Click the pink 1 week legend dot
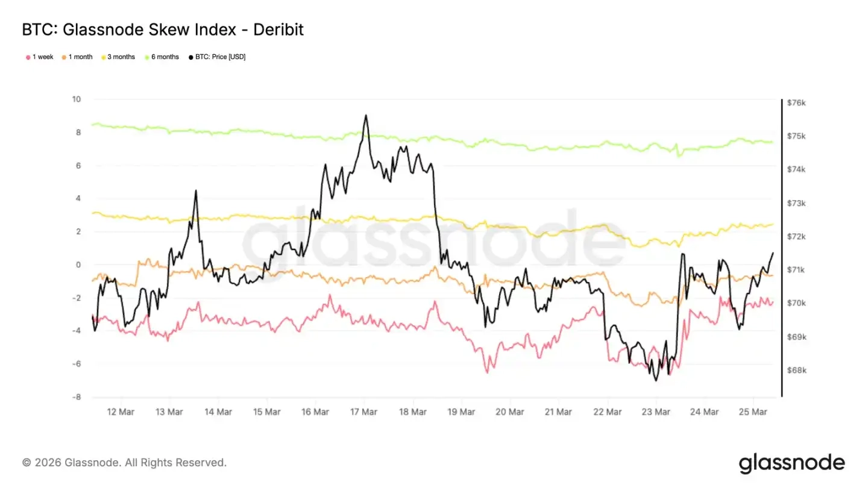The width and height of the screenshot is (868, 488). click(x=28, y=57)
